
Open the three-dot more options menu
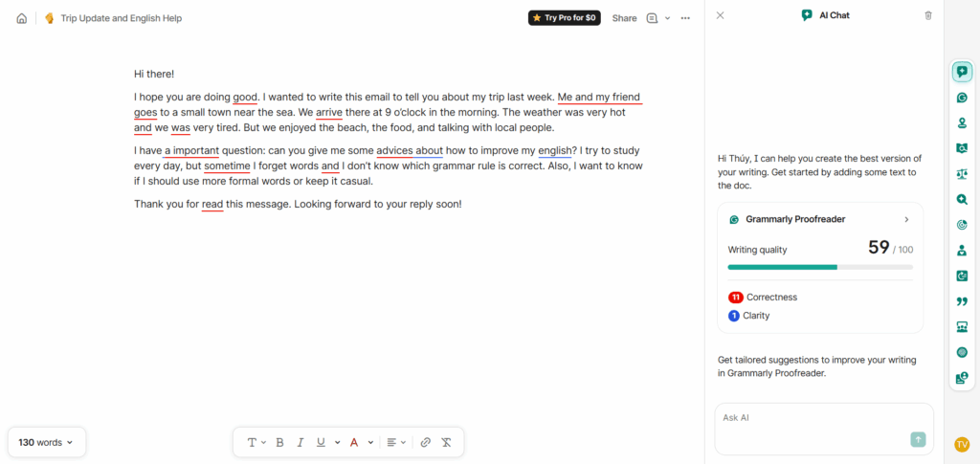[685, 18]
